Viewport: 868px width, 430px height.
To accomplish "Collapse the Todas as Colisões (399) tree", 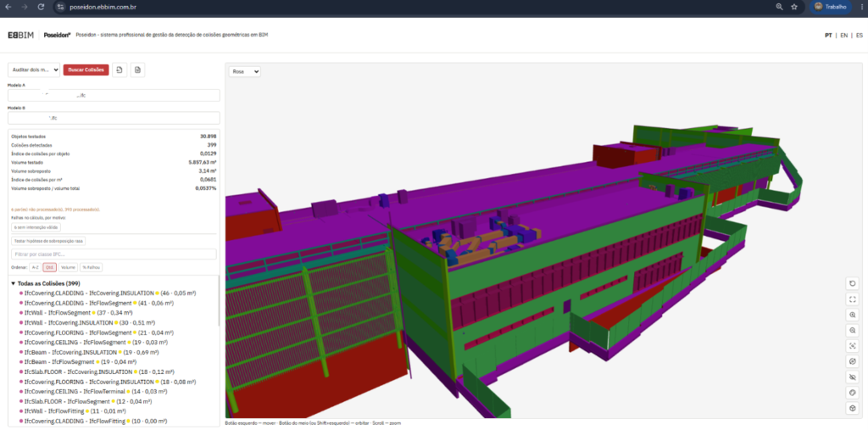I will (14, 283).
